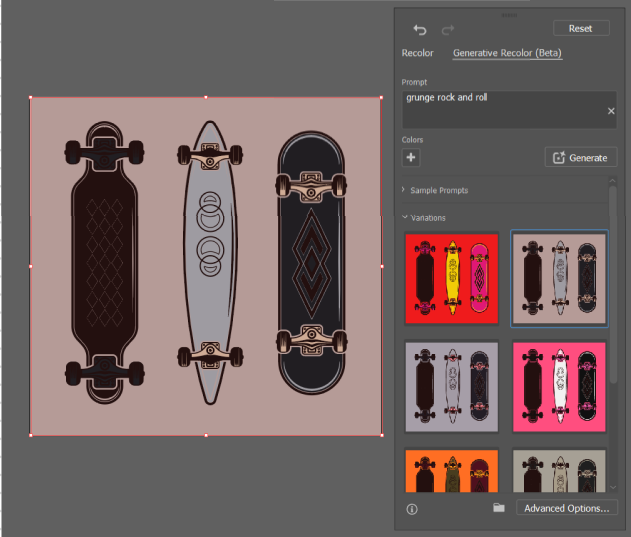Click the info icon at panel bottom
Screen dimensions: 631x537
tap(412, 508)
